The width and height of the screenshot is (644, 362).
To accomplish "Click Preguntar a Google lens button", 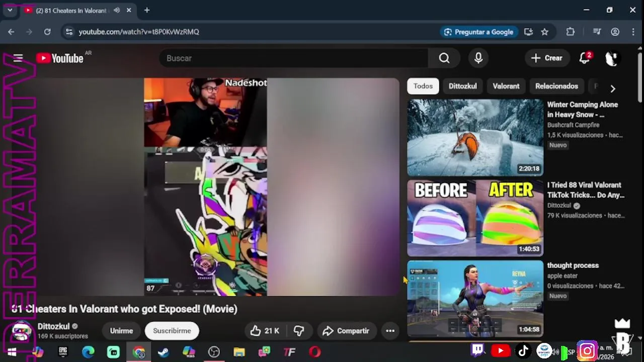I will click(x=478, y=32).
